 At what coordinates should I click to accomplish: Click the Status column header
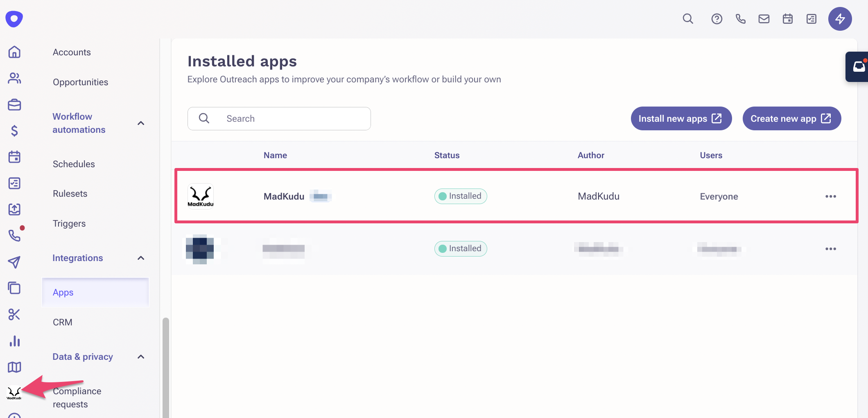pyautogui.click(x=447, y=155)
